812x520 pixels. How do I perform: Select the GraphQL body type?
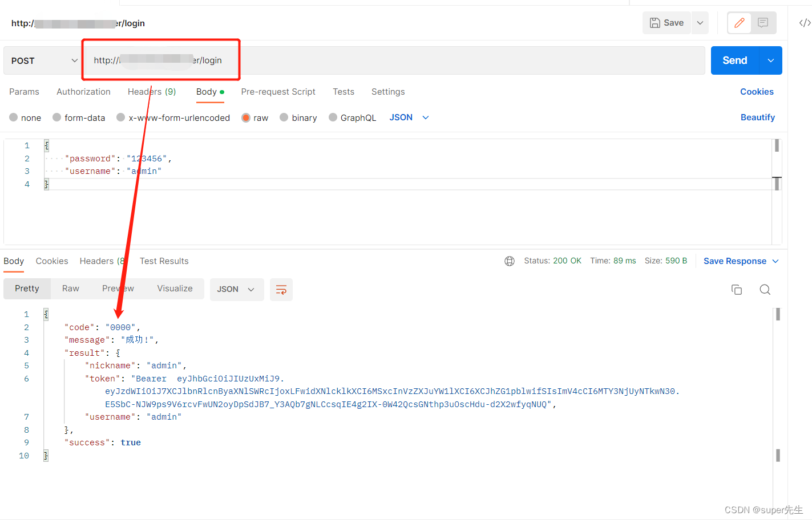(x=333, y=117)
